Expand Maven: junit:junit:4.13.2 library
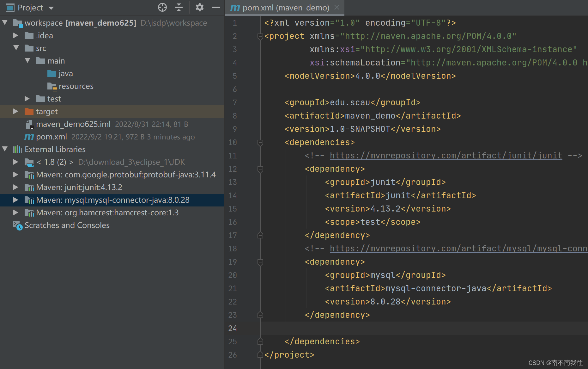 16,187
